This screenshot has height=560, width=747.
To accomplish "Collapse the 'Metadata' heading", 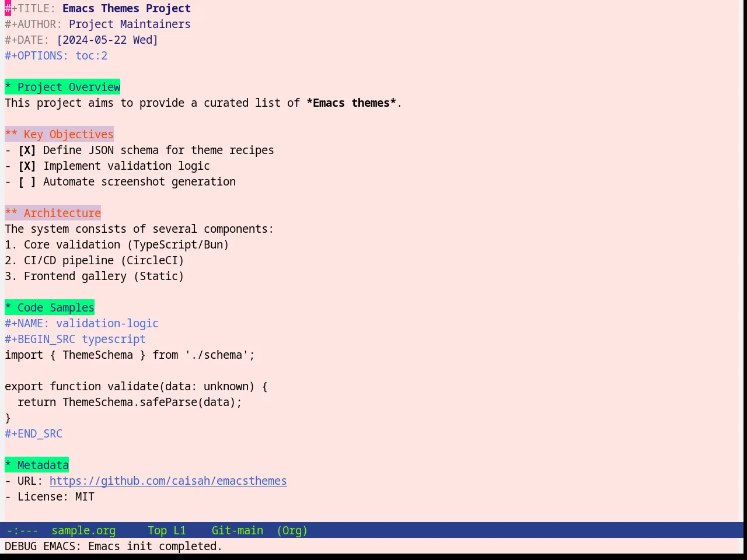I will pyautogui.click(x=37, y=465).
